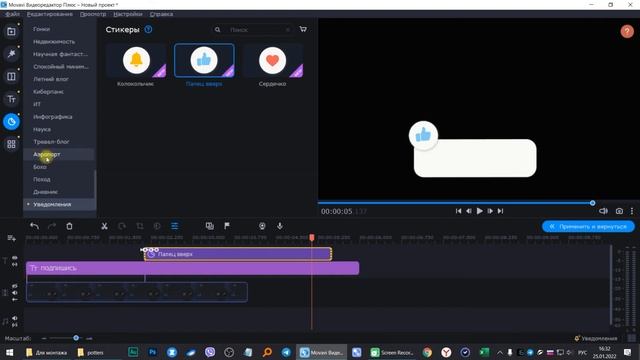Viewport: 640px width, 360px height.
Task: Click the red timeline playhead marker
Action: tap(312, 237)
